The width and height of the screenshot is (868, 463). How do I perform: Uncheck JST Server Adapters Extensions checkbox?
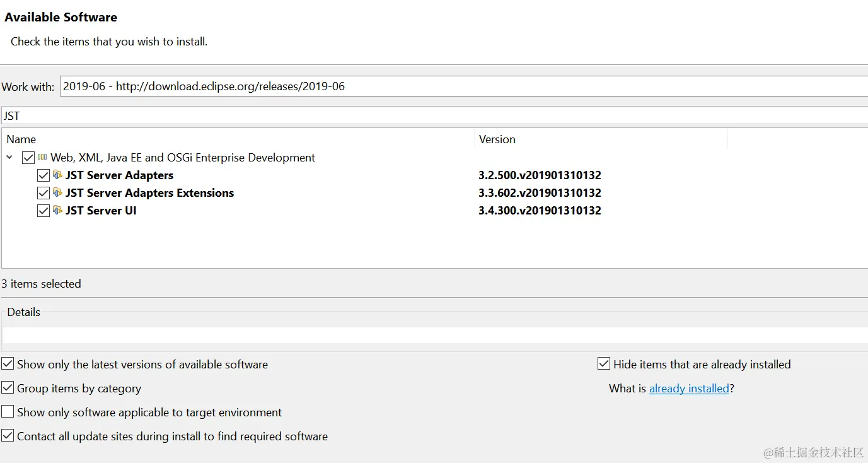[x=43, y=193]
